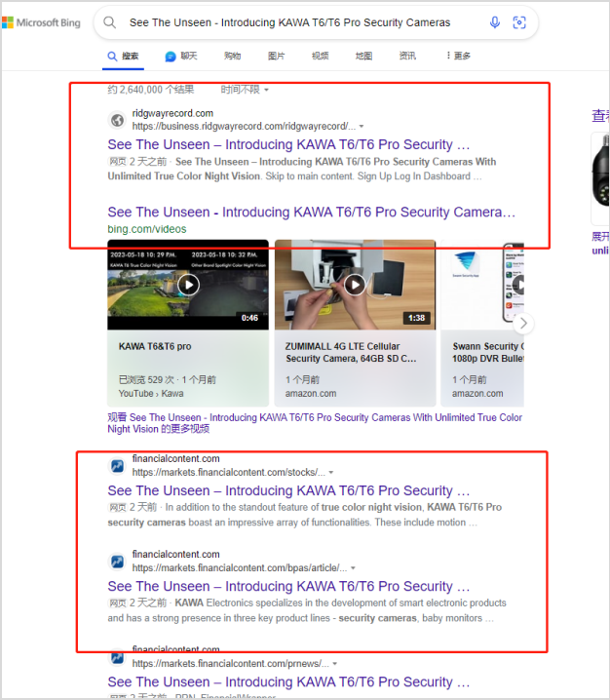Click the bing.com/videos link
Image resolution: width=610 pixels, height=700 pixels.
pos(147,229)
